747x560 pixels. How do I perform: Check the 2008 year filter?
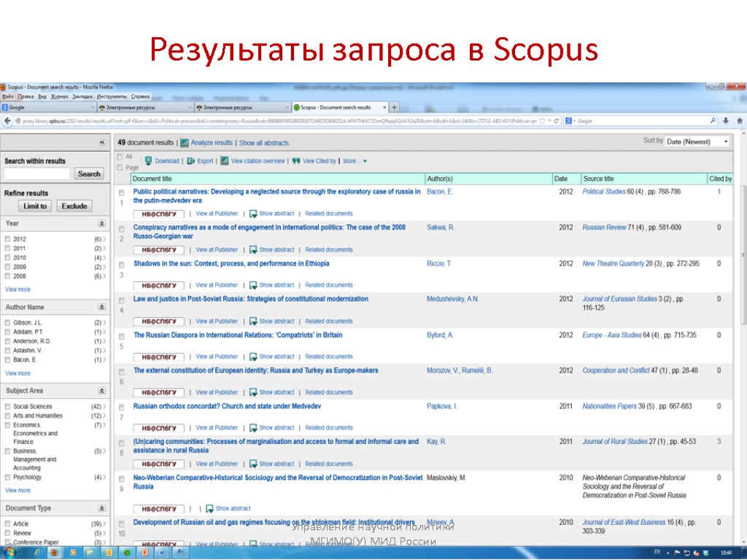(7, 276)
